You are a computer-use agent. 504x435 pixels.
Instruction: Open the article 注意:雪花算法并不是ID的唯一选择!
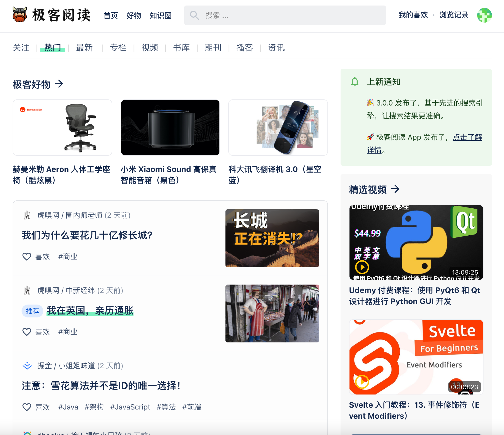(101, 386)
